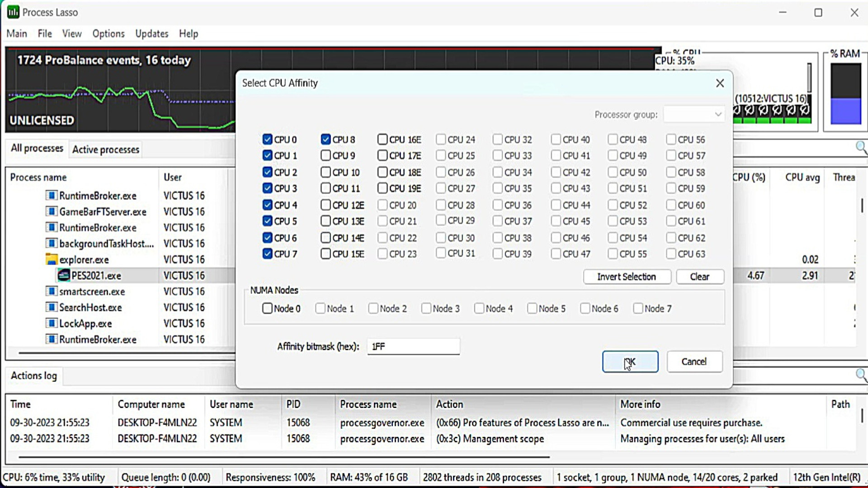Uncheck the CPU 3 checkbox

click(x=267, y=188)
